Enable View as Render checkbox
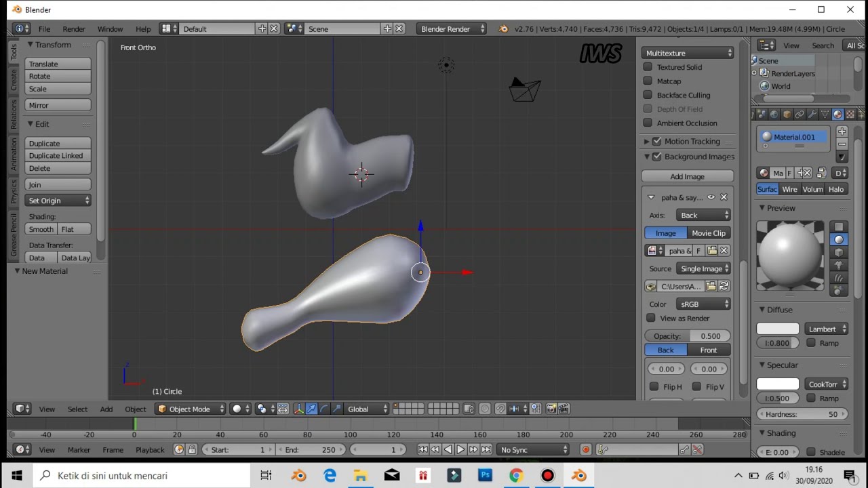Viewport: 868px width, 488px height. click(x=651, y=318)
